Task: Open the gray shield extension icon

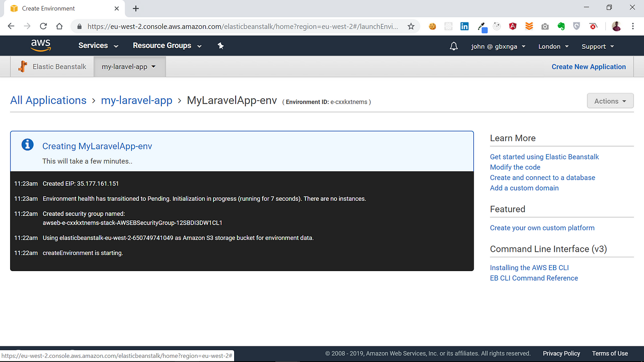Action: (x=577, y=27)
